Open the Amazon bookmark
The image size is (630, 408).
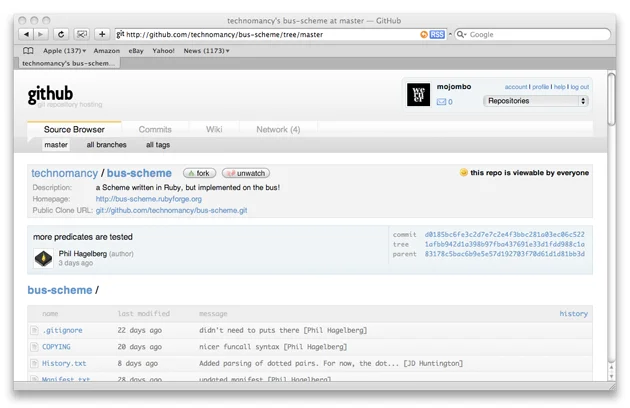(106, 51)
